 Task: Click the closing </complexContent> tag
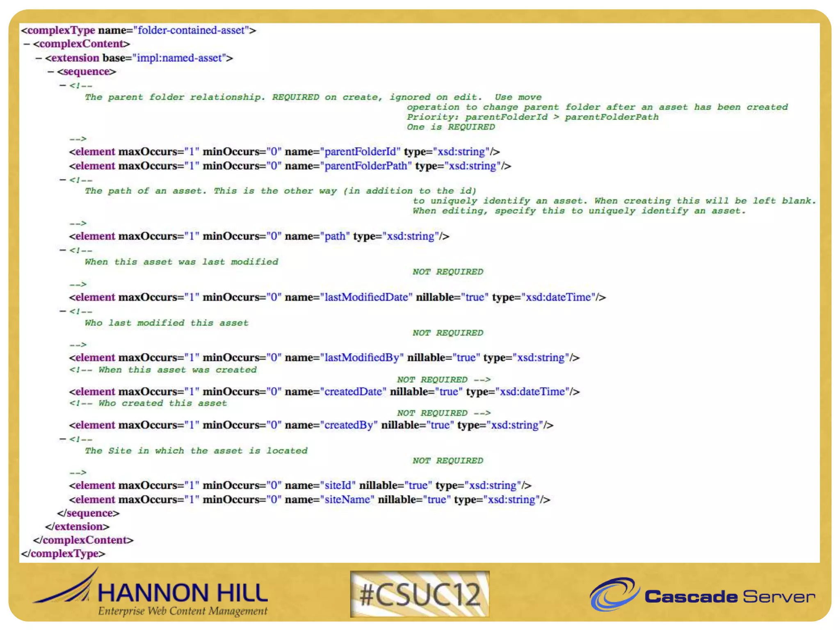[83, 540]
